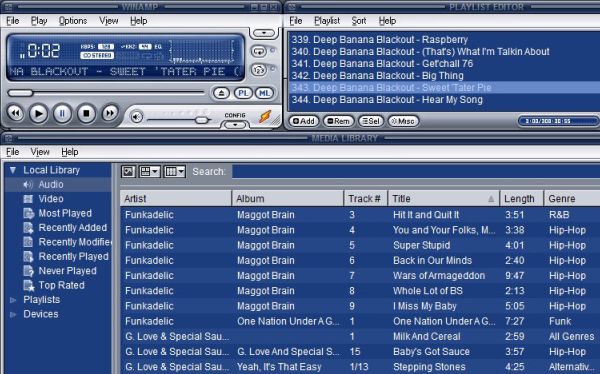Open the Winamp File menu
Viewport: 600px width, 374px height.
click(x=13, y=21)
